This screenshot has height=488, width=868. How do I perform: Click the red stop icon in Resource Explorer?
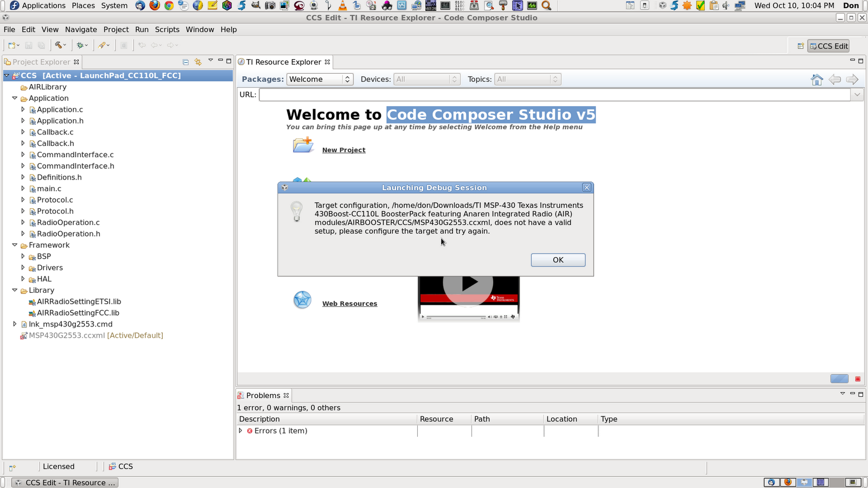pos(858,379)
